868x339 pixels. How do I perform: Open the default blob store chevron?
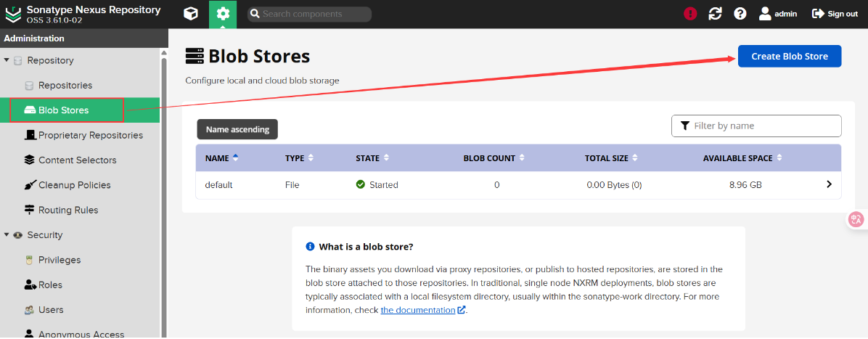click(x=829, y=184)
